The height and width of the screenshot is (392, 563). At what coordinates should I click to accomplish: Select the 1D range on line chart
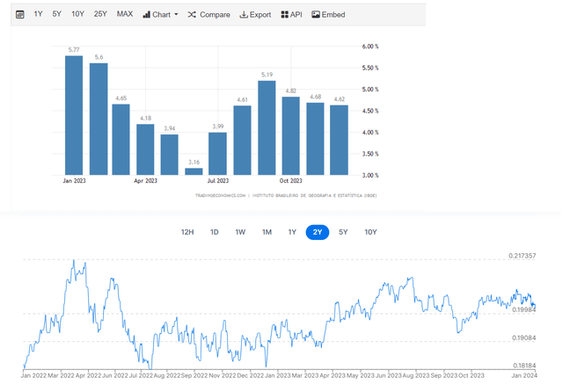point(215,232)
